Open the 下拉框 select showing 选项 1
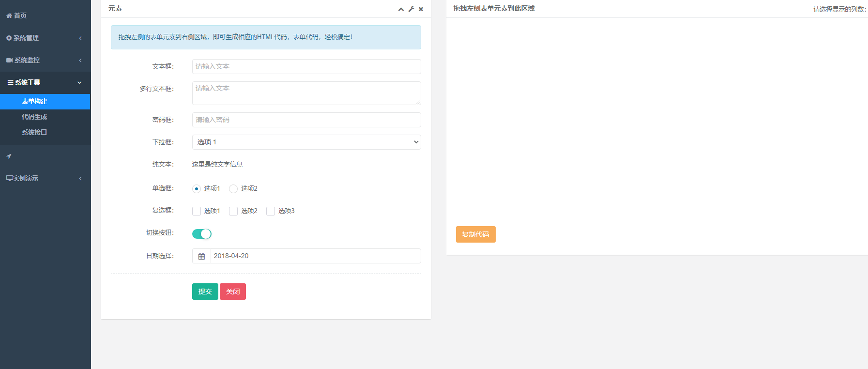 click(306, 142)
